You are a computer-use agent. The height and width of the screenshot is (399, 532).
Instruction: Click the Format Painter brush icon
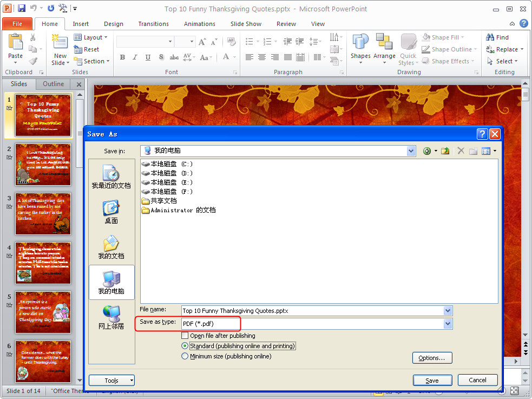(x=33, y=61)
